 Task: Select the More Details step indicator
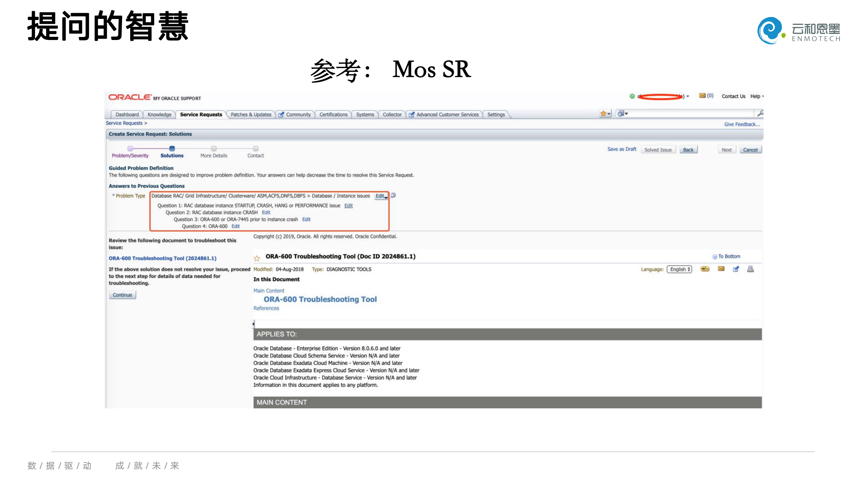click(x=214, y=148)
